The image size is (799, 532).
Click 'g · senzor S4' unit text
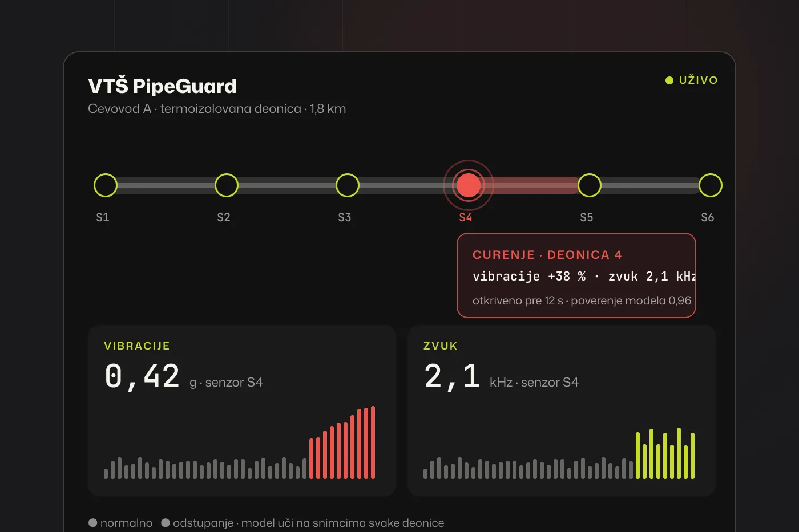coord(226,383)
